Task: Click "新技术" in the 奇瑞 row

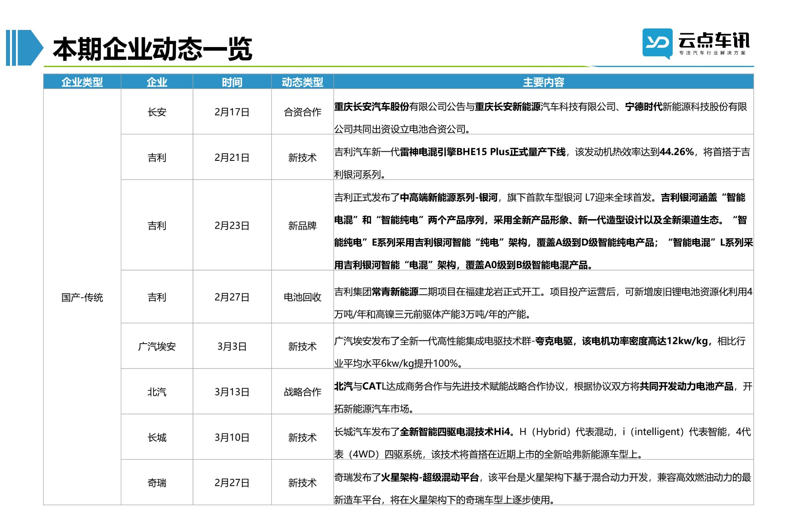Action: [x=302, y=483]
